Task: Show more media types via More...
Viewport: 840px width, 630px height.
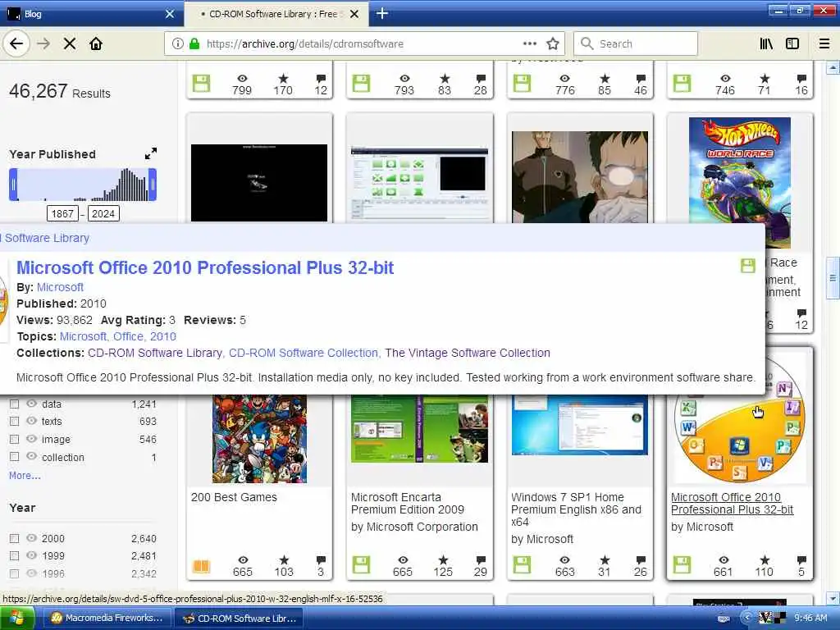Action: click(25, 475)
